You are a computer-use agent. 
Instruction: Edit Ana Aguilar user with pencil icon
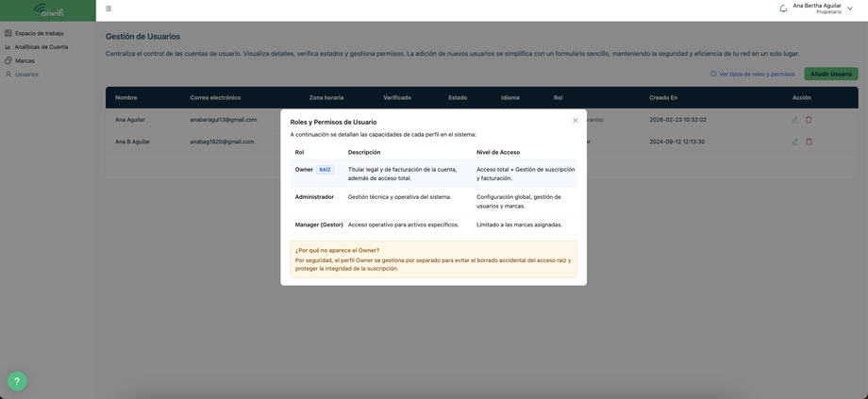(x=795, y=120)
